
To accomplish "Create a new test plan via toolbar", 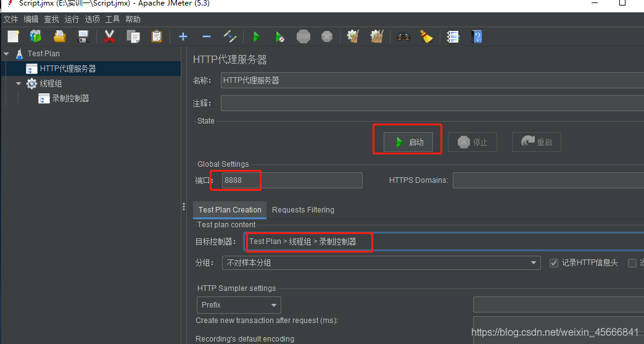I will point(13,36).
